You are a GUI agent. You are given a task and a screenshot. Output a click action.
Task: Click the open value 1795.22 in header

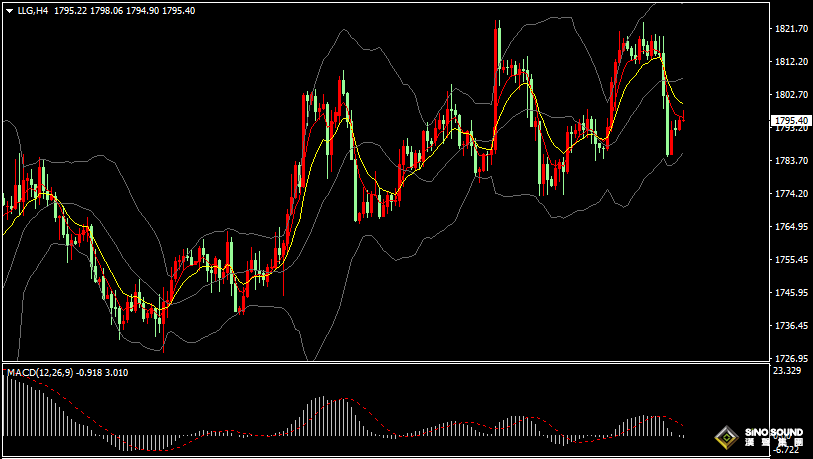[70, 10]
